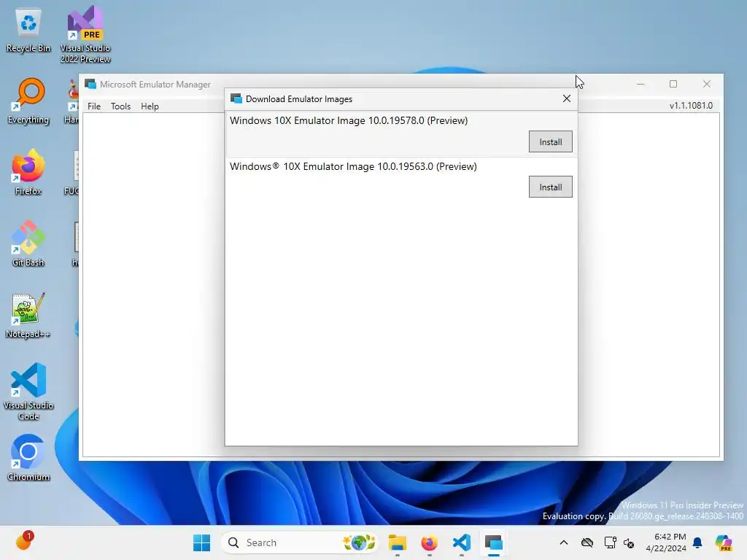The image size is (747, 560).
Task: Select the Git Bash desktop icon
Action: coord(28,244)
